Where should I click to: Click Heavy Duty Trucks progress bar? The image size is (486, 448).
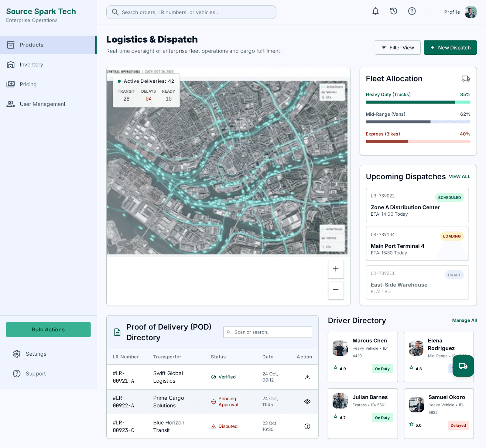(418, 102)
